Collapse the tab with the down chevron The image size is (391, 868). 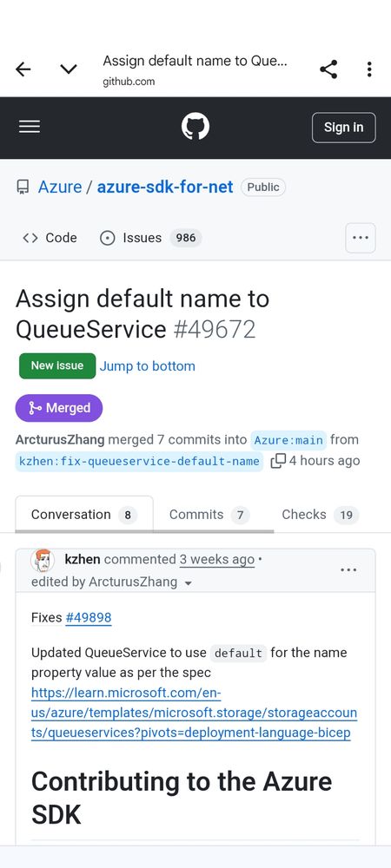[69, 69]
